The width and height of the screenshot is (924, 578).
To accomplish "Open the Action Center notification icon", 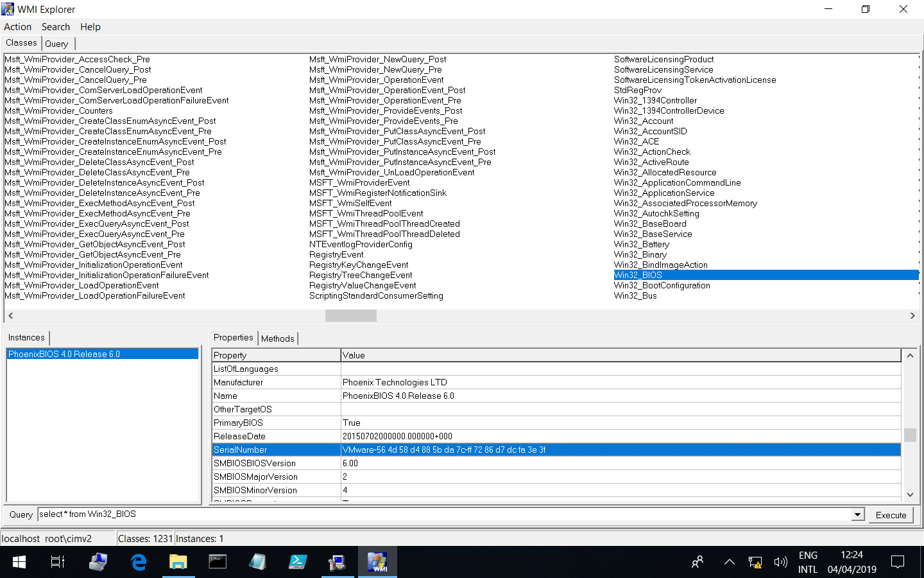I will click(898, 562).
